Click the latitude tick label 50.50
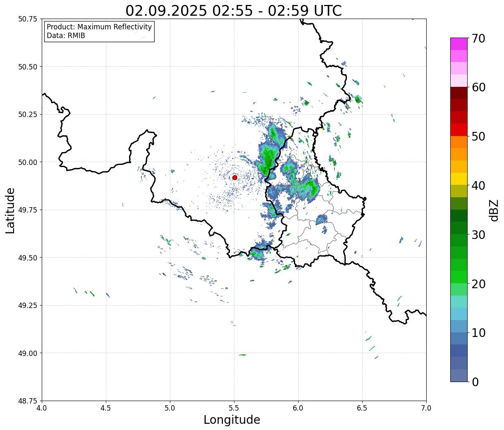Viewport: 504px width, 430px height. tap(27, 67)
